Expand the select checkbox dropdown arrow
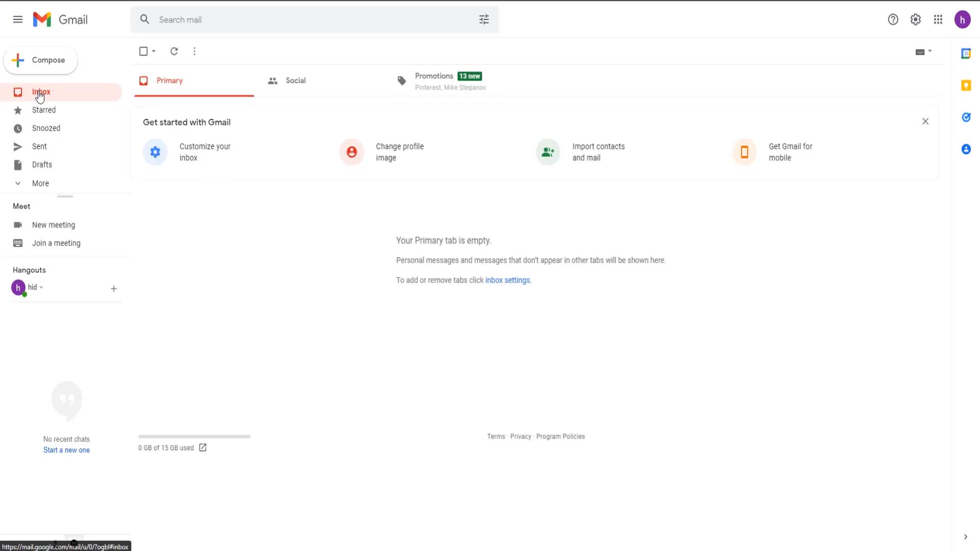 point(154,51)
